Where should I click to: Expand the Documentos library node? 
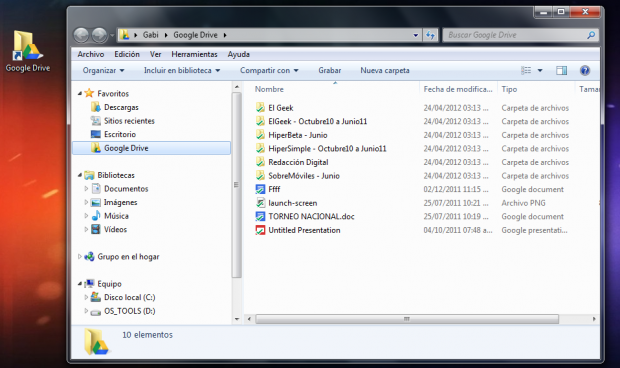pyautogui.click(x=86, y=189)
